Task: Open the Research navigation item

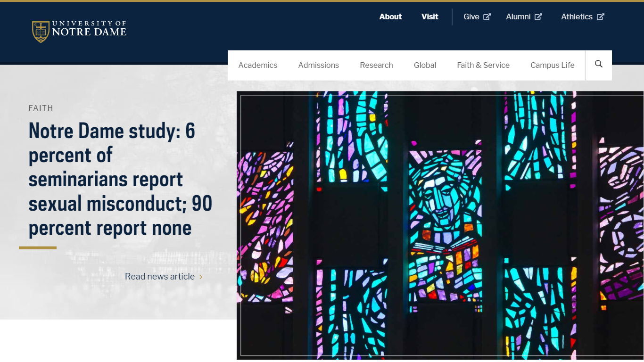Action: click(376, 65)
